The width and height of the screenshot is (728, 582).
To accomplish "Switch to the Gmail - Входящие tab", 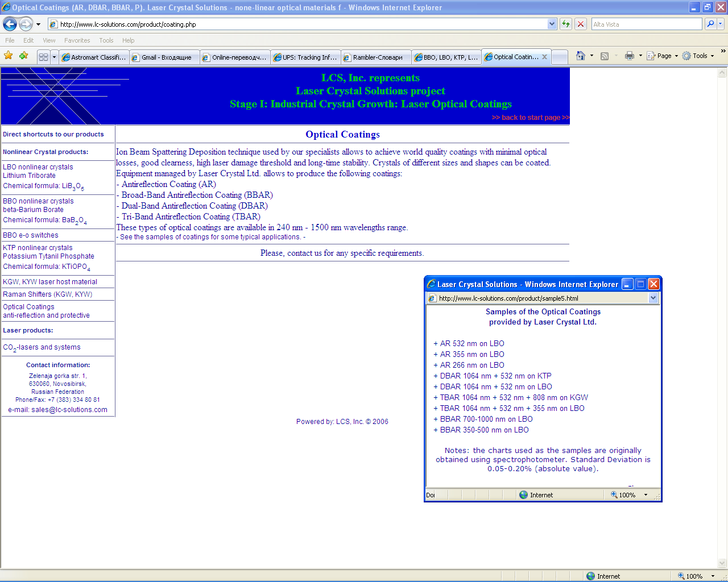I will 164,57.
